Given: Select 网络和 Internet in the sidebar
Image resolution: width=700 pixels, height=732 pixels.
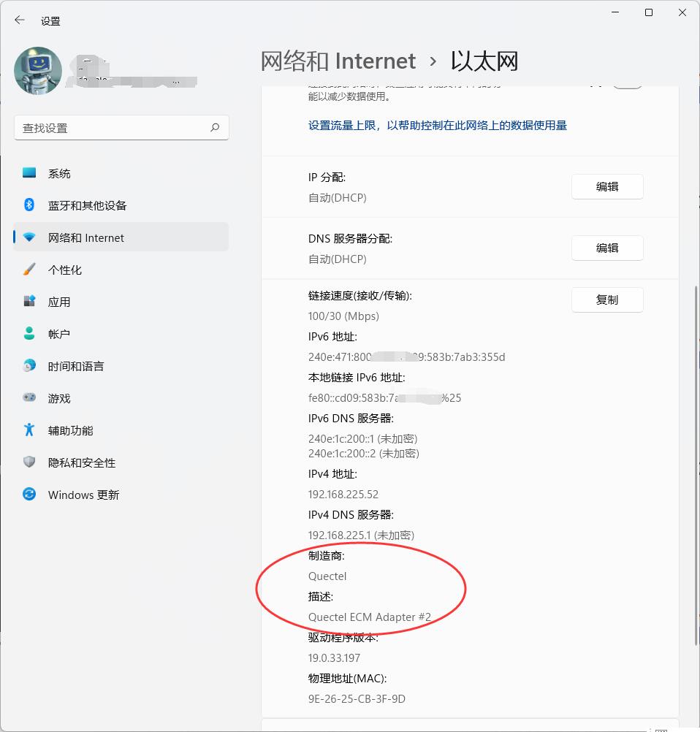Looking at the screenshot, I should coord(121,237).
